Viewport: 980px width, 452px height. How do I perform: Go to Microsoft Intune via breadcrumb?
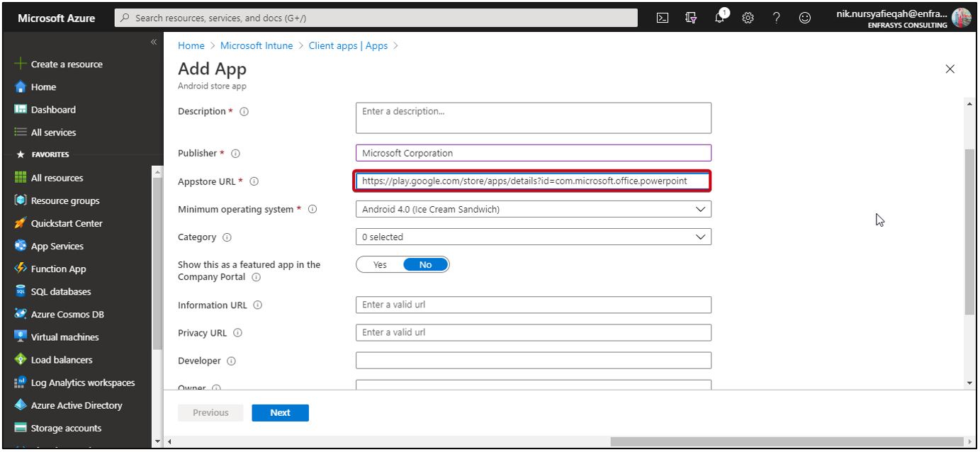(x=255, y=45)
